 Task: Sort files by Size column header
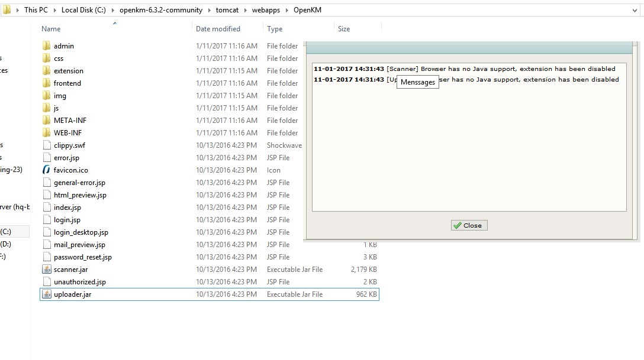pyautogui.click(x=344, y=29)
